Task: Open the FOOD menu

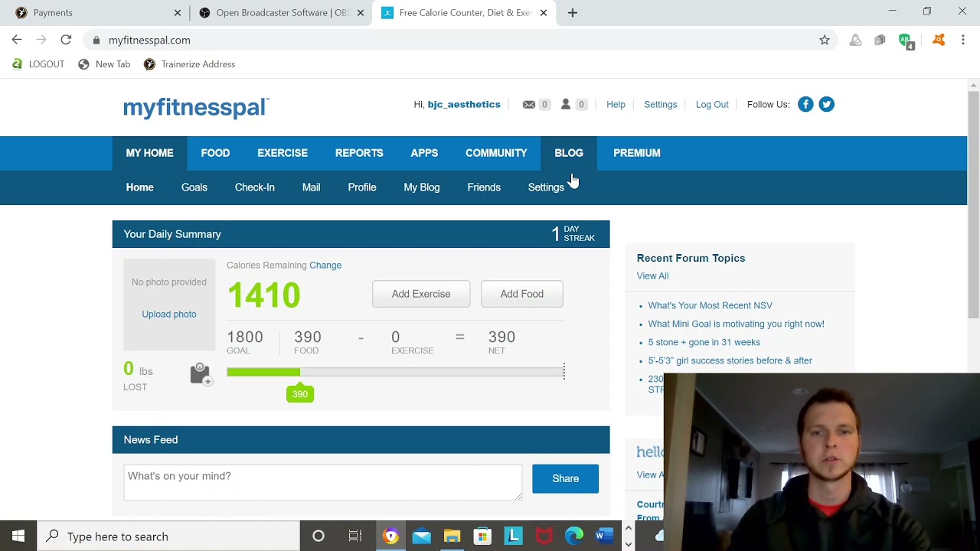Action: pyautogui.click(x=215, y=153)
